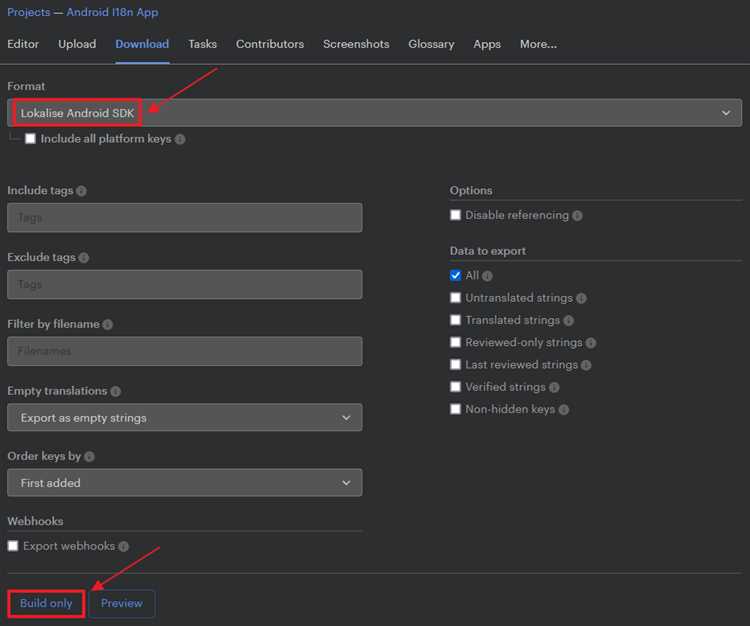
Task: Click info icon next to Last reviewed strings
Action: pos(586,365)
